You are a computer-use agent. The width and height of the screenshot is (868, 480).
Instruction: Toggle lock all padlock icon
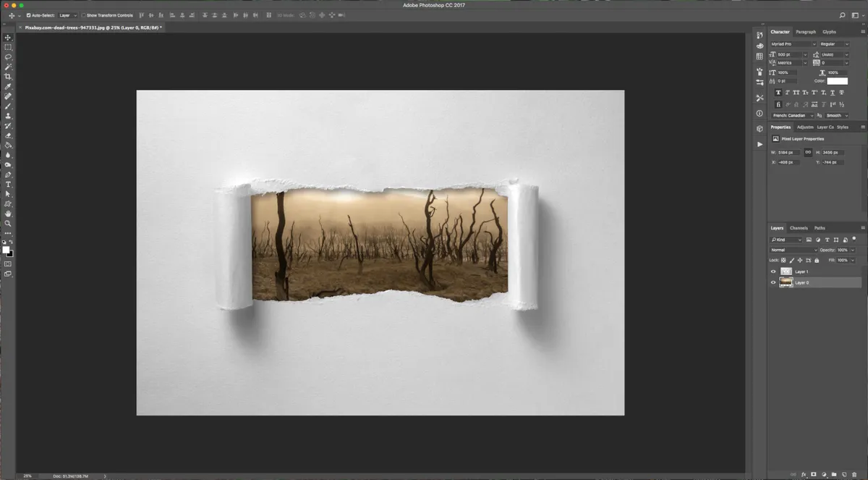point(817,260)
